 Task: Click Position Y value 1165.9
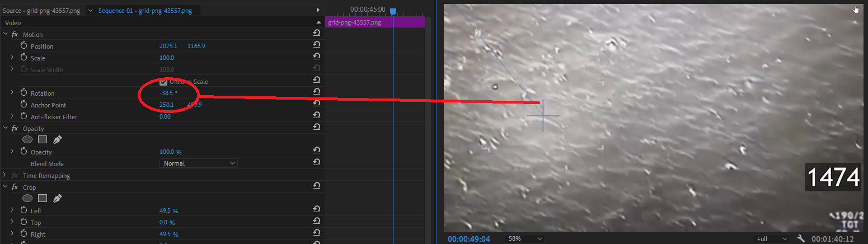[x=196, y=46]
